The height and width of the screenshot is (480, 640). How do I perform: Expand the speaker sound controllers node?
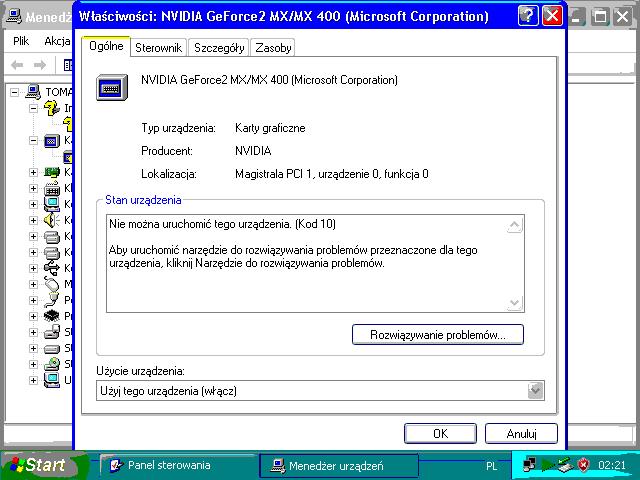[33, 220]
